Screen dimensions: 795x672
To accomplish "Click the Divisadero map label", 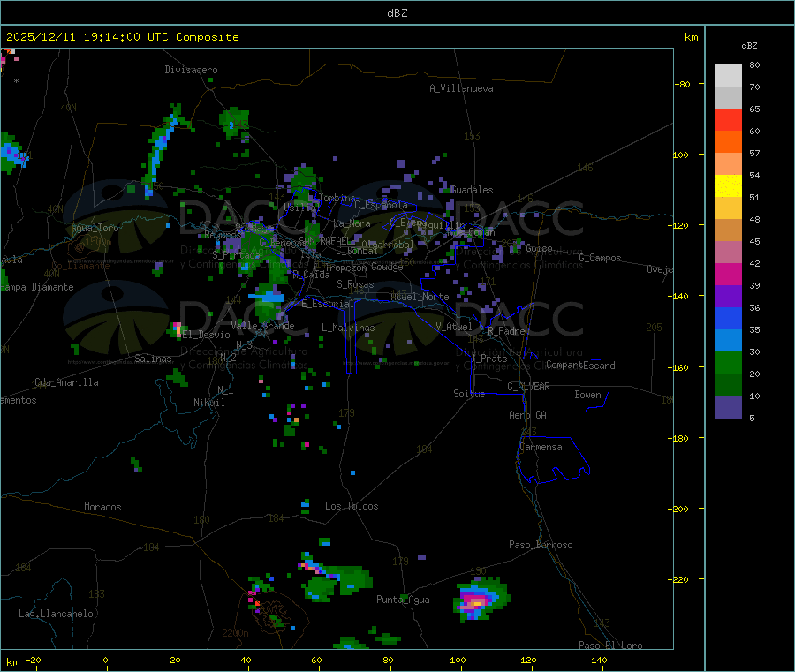I will tap(191, 70).
